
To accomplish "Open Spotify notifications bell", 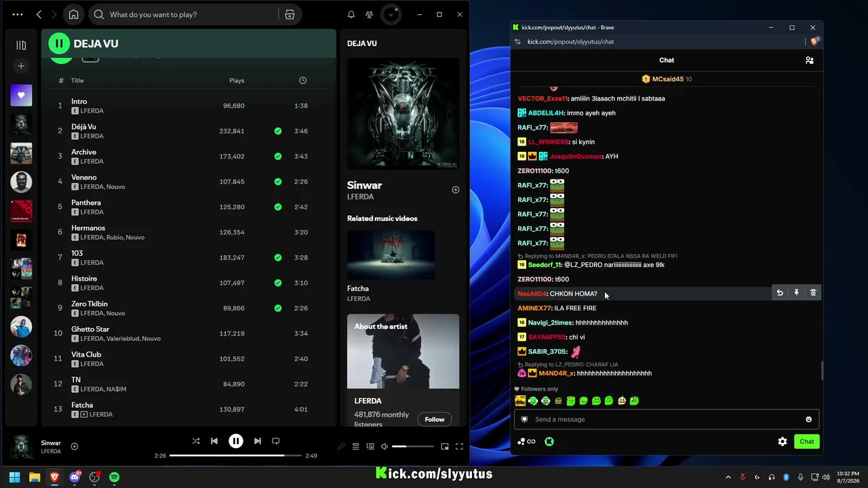I will click(x=351, y=14).
